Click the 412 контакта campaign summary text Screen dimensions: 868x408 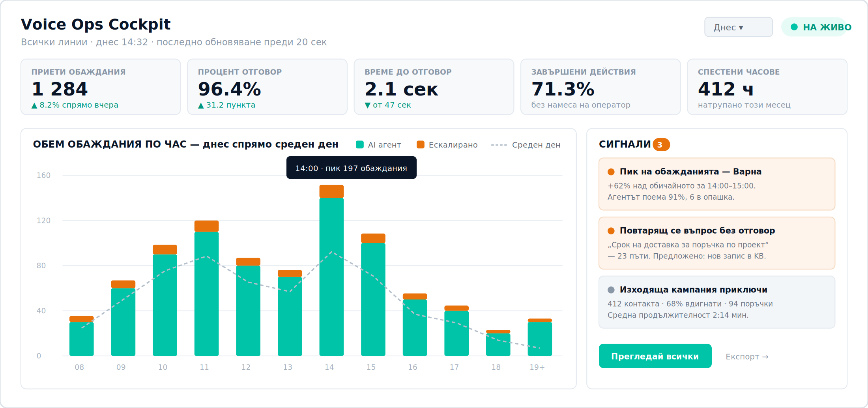tap(690, 304)
